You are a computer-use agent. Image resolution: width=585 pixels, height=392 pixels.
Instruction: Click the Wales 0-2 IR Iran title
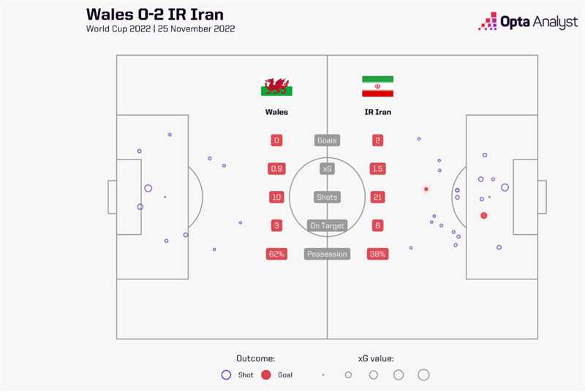(155, 13)
